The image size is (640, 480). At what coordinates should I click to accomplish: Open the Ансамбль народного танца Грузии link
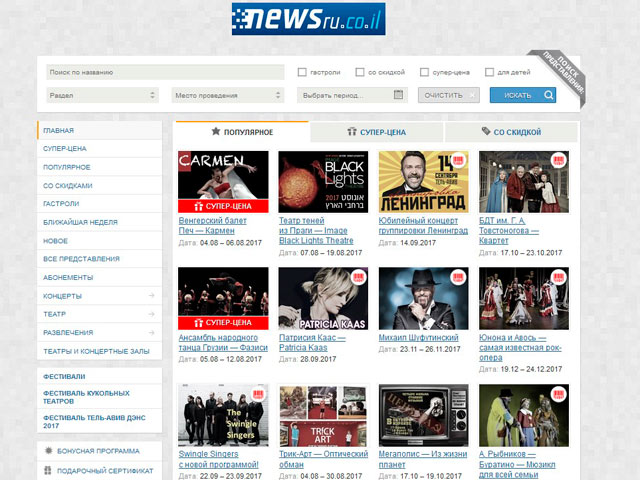223,342
